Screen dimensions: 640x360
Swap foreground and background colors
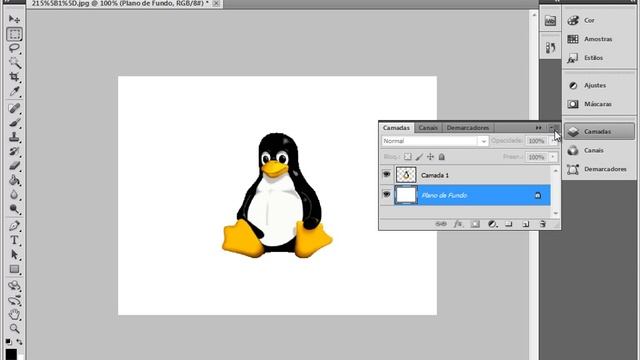20,342
